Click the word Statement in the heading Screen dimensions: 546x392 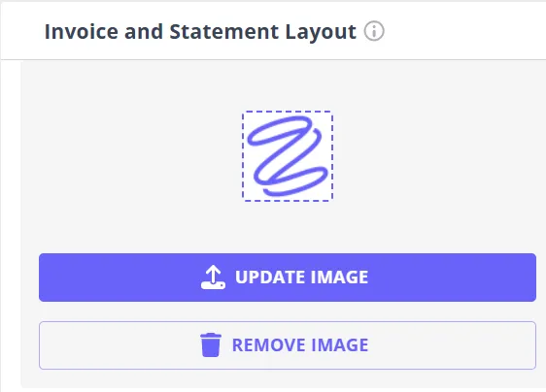click(x=224, y=32)
